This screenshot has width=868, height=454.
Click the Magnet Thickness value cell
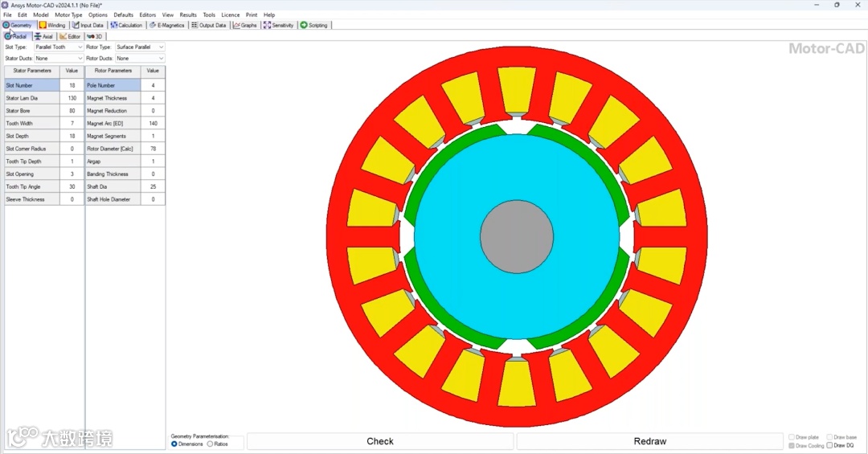click(153, 98)
